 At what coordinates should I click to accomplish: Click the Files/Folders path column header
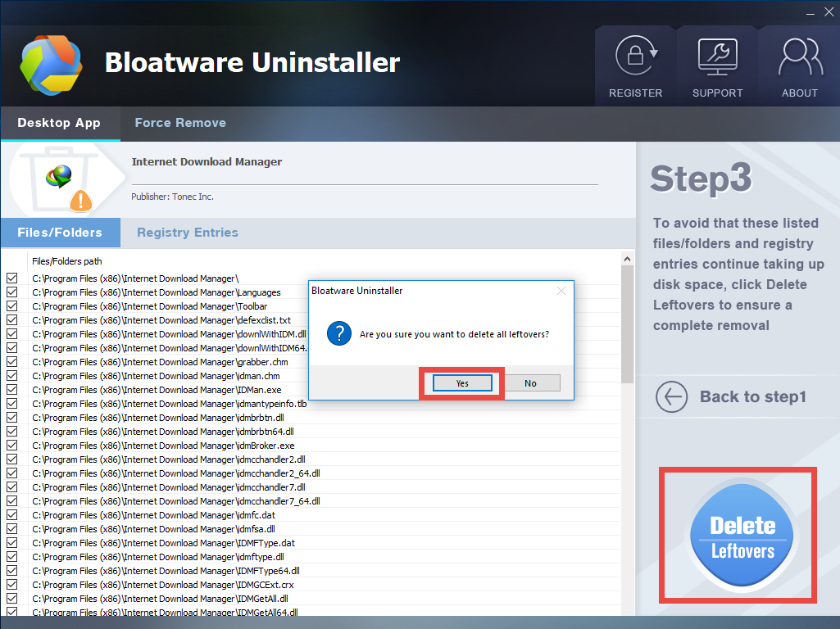tap(67, 261)
